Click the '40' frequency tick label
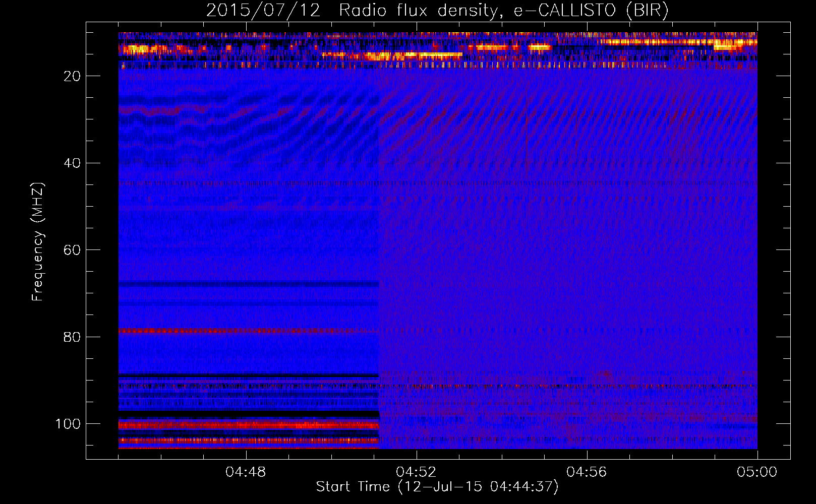Image resolution: width=816 pixels, height=504 pixels. pyautogui.click(x=72, y=163)
